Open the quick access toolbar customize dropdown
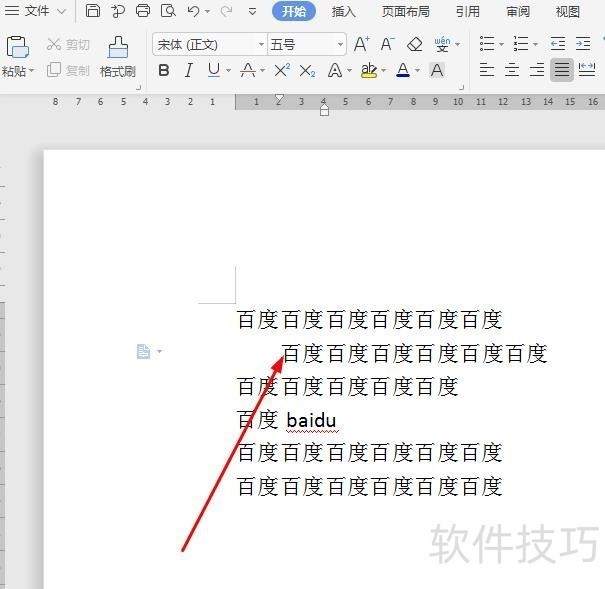This screenshot has height=589, width=605. 252,12
